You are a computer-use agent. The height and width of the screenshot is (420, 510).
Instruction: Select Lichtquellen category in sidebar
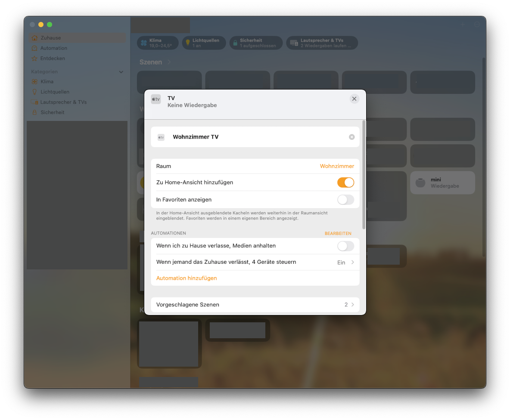(x=78, y=92)
